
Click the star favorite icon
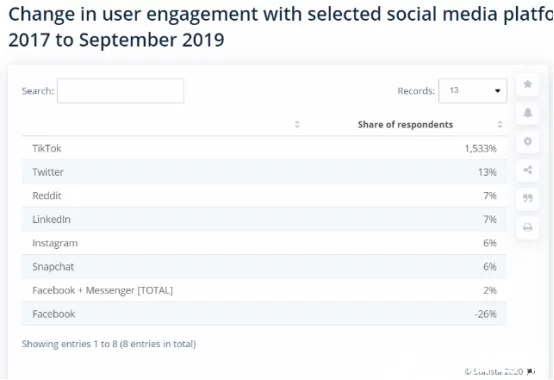(528, 84)
